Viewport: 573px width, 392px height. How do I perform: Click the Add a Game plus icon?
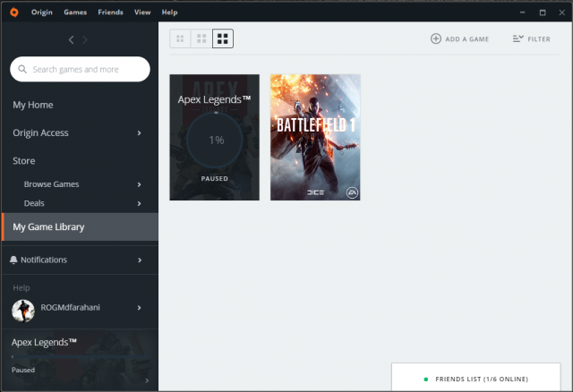click(436, 38)
